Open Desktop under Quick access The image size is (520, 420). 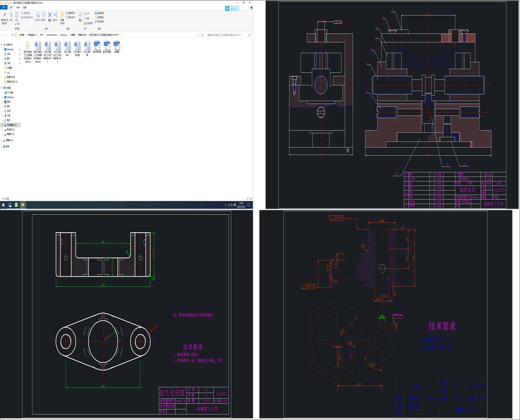(x=8, y=49)
